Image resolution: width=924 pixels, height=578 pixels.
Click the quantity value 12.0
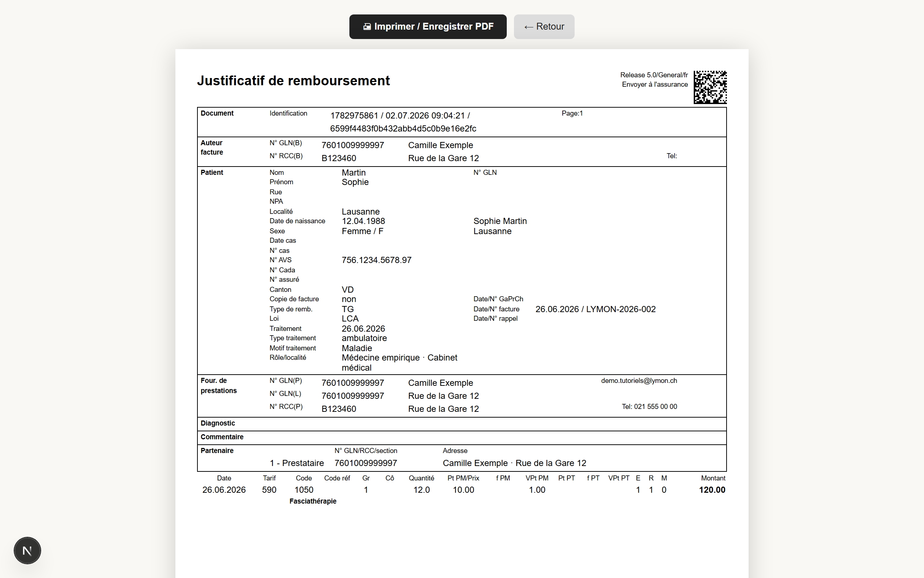tap(421, 490)
